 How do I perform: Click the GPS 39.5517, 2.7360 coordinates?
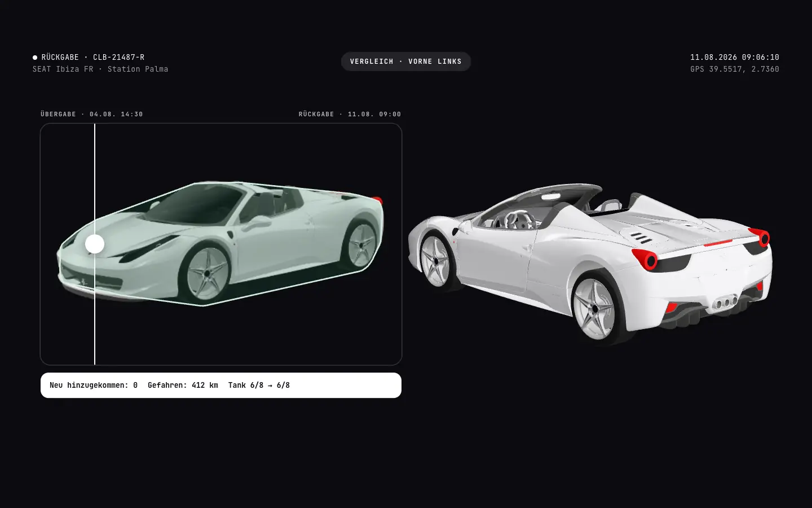(x=735, y=69)
